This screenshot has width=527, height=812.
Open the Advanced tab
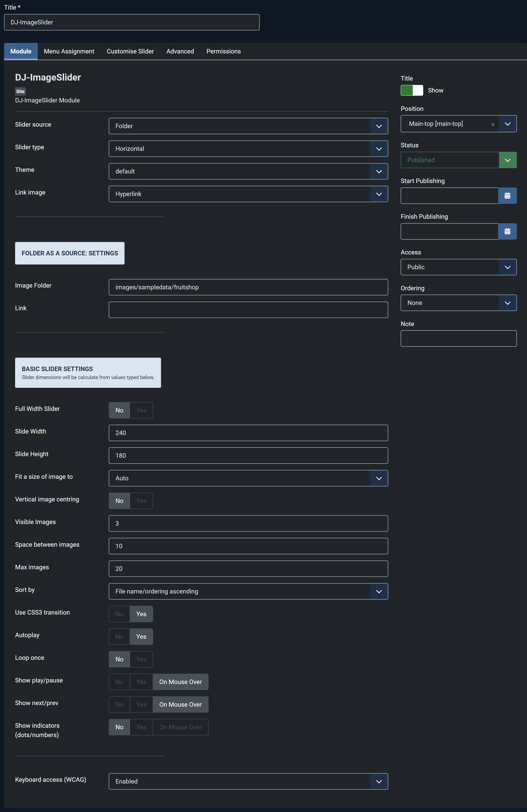(x=180, y=52)
